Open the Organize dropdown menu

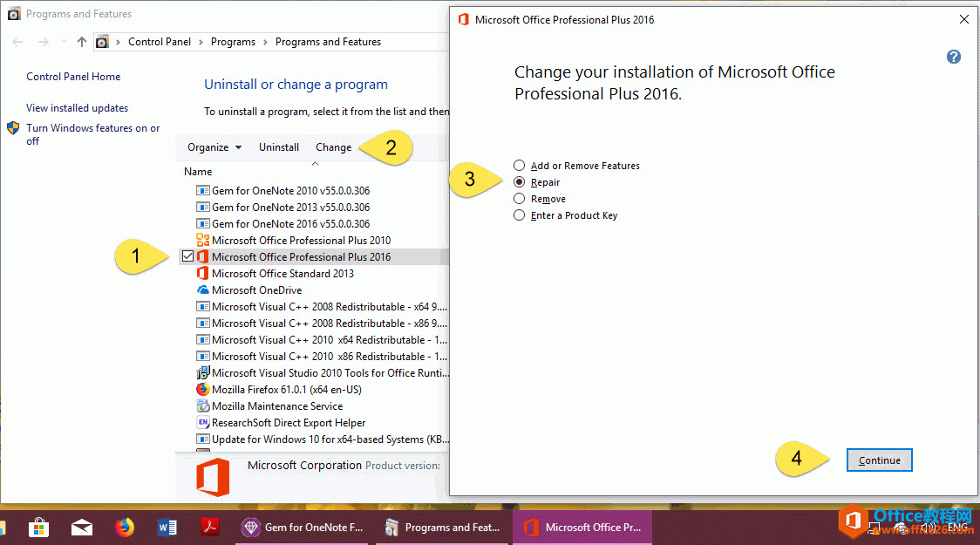pyautogui.click(x=214, y=146)
